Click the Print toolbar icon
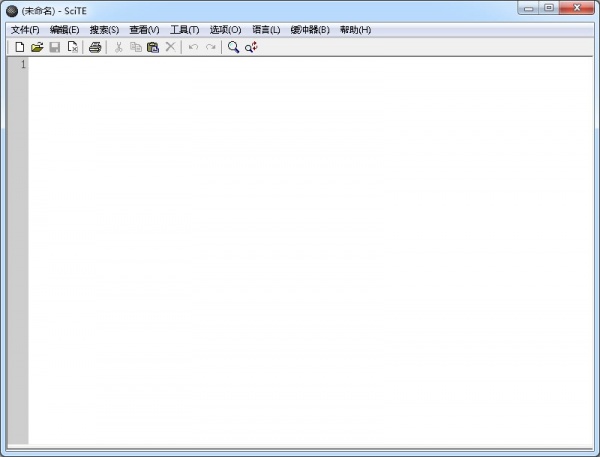 95,47
